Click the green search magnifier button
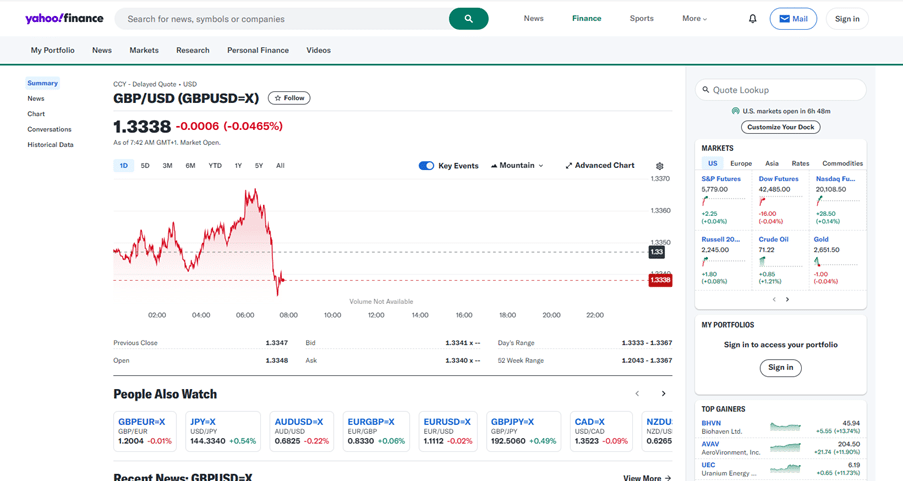The height and width of the screenshot is (481, 903). pyautogui.click(x=468, y=19)
